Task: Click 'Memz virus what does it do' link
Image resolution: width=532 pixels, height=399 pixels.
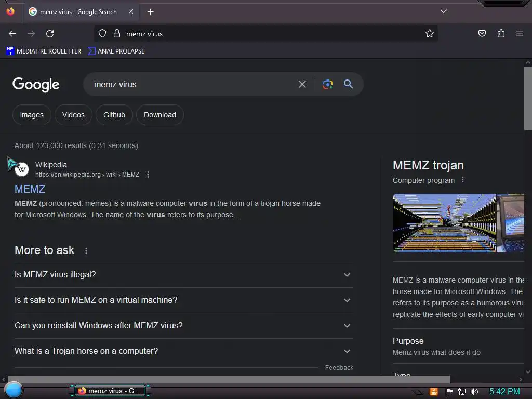Action: [436, 352]
